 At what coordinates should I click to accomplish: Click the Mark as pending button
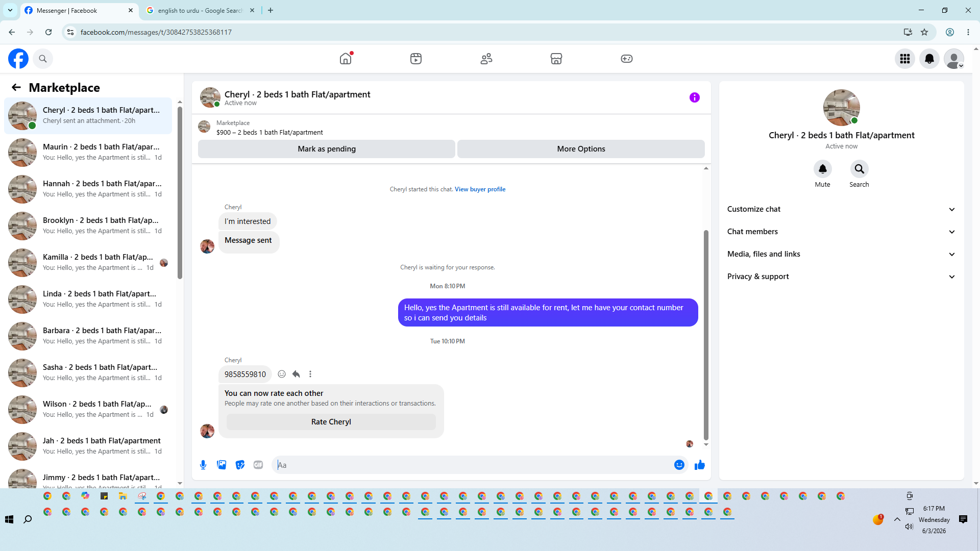[x=327, y=149]
